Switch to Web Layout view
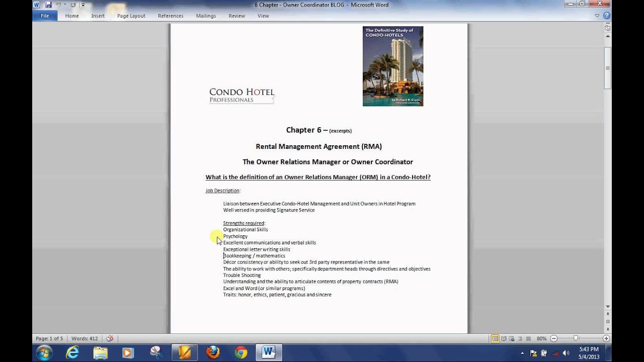The height and width of the screenshot is (362, 644). 512,338
